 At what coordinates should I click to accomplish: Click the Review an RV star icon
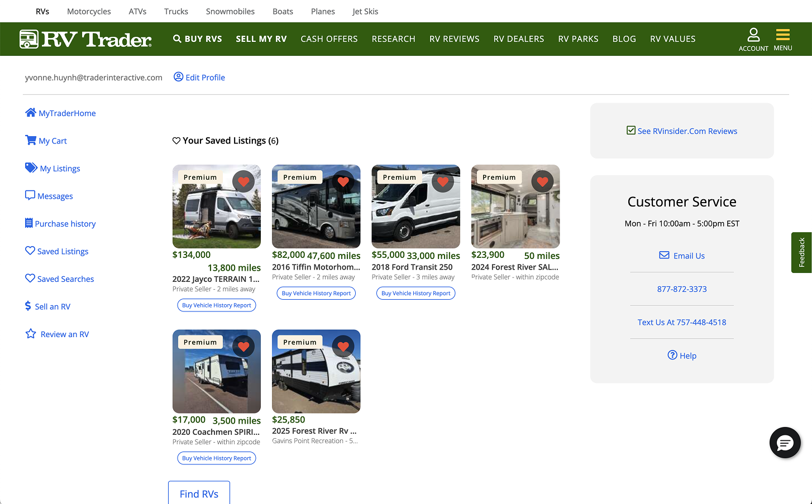[x=31, y=334]
